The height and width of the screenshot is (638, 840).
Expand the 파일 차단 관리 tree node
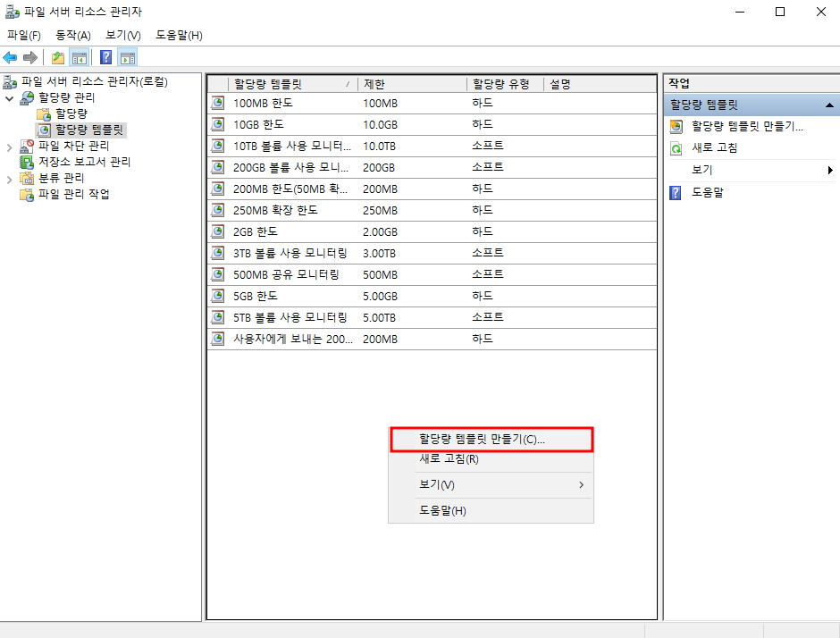click(9, 147)
